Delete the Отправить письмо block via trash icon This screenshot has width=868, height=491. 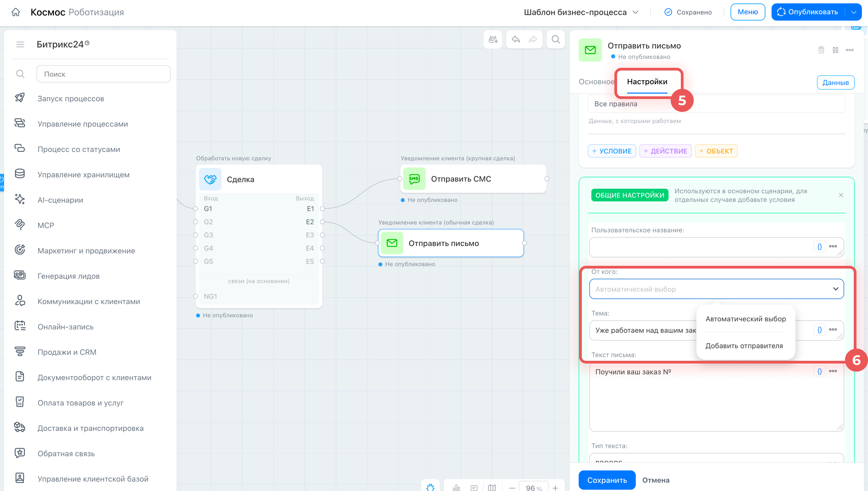[821, 50]
